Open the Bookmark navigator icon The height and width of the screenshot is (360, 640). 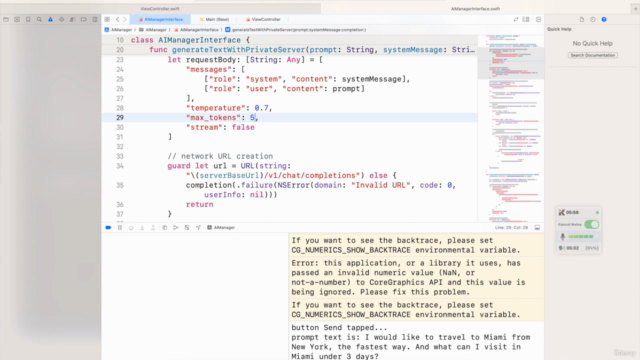pos(28,19)
